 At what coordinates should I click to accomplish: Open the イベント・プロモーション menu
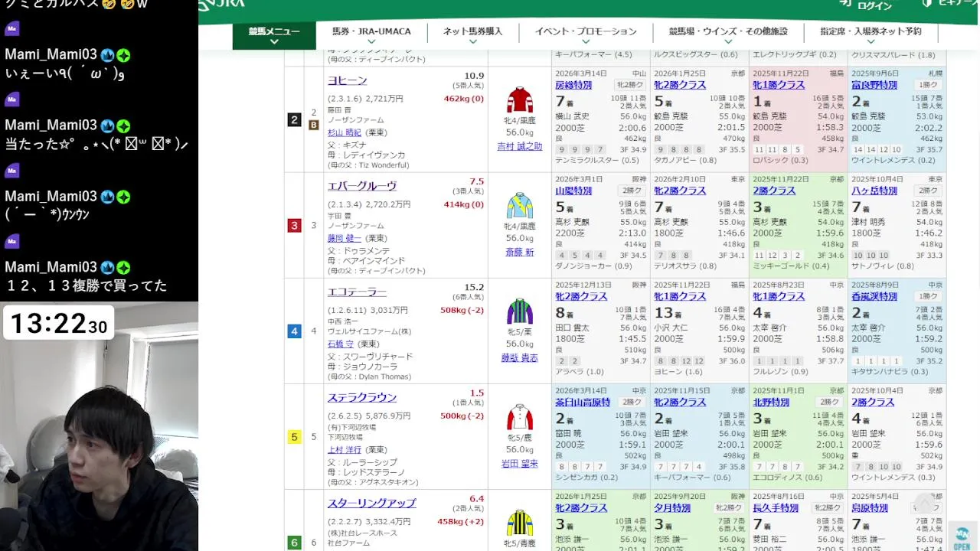[x=586, y=32]
